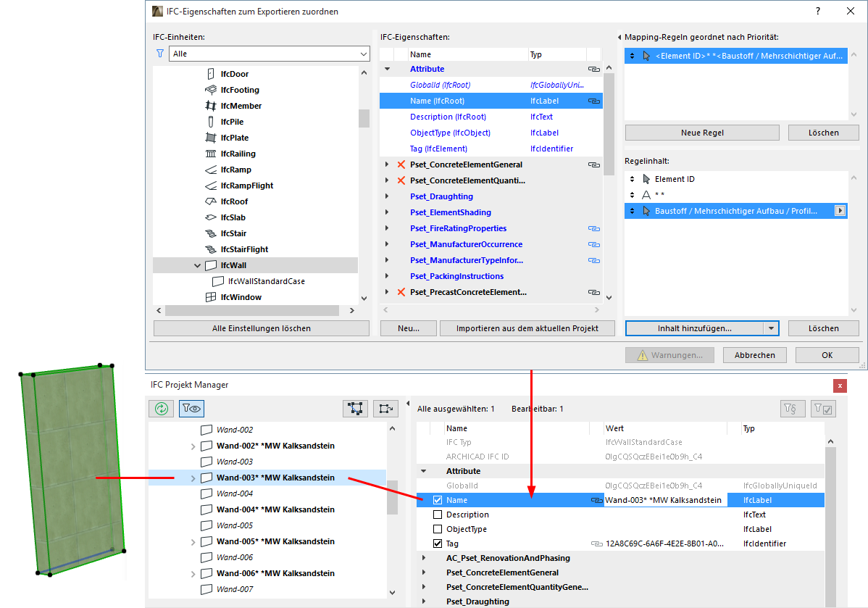The width and height of the screenshot is (868, 608).
Task: Click the filter checked properties icon
Action: pos(823,409)
